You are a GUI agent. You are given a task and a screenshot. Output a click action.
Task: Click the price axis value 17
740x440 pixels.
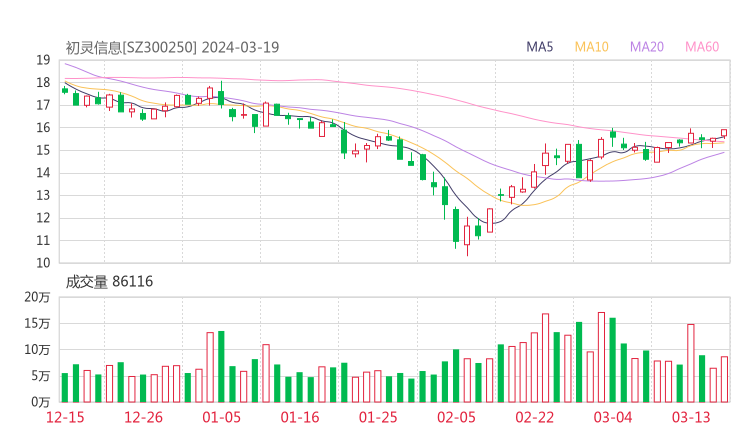(43, 105)
